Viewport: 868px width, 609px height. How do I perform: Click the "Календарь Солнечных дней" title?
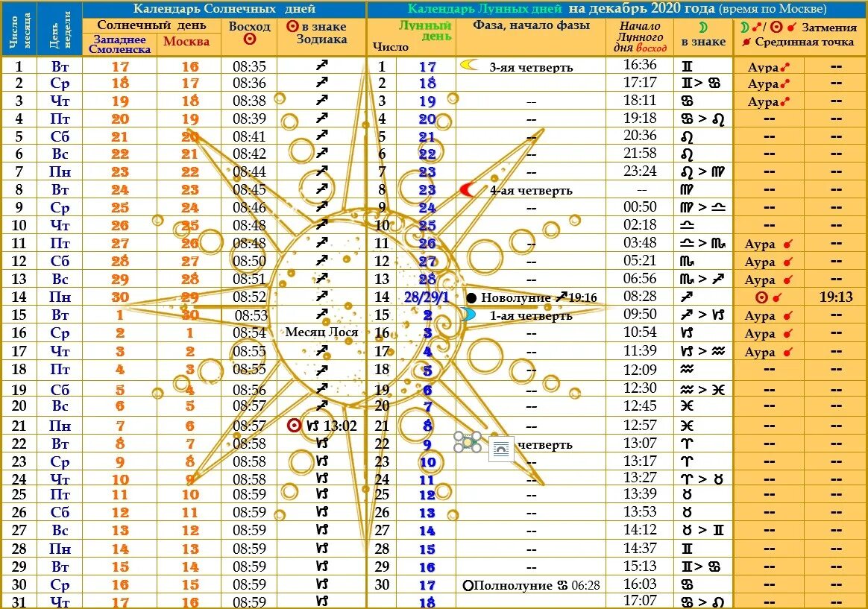pyautogui.click(x=224, y=9)
